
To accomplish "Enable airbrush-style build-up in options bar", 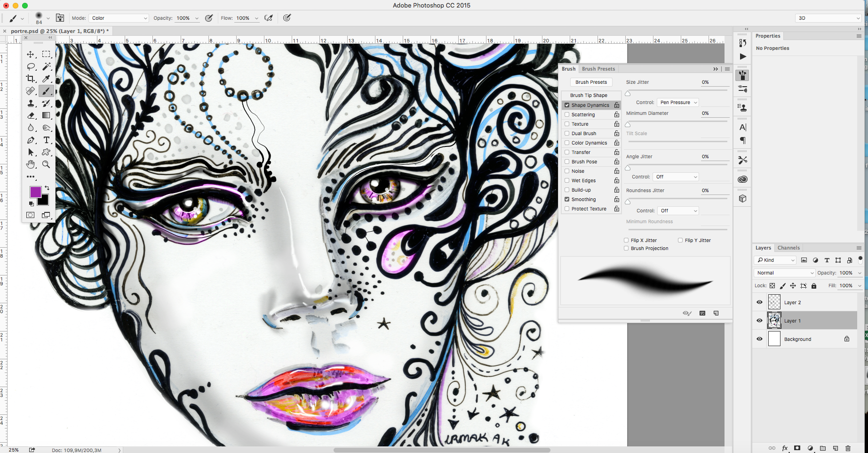I will point(269,18).
